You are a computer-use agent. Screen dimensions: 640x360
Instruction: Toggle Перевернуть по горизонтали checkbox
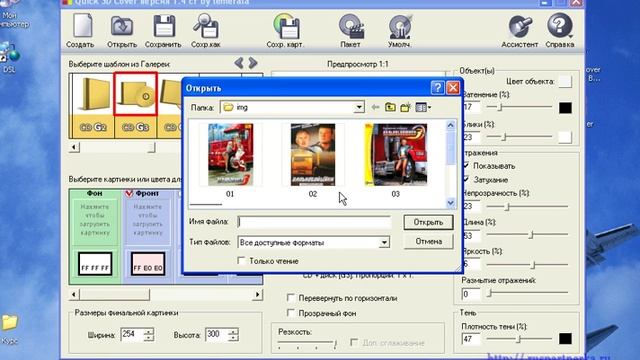[x=291, y=298]
